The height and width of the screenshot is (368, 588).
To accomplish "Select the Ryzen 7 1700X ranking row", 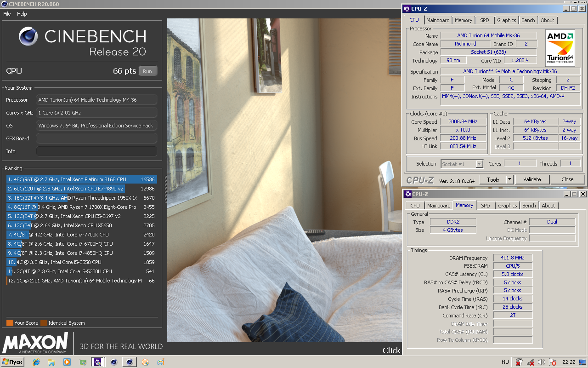I will point(81,207).
